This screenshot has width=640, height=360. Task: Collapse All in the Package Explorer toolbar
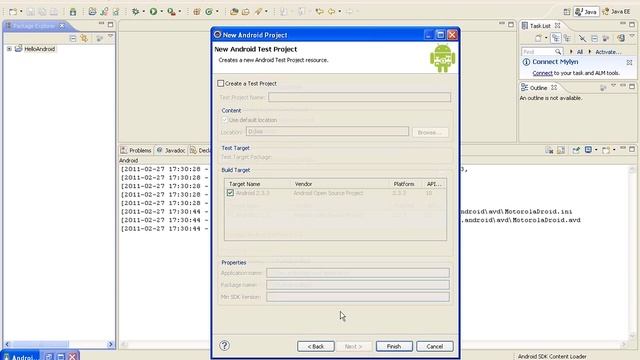(x=73, y=38)
